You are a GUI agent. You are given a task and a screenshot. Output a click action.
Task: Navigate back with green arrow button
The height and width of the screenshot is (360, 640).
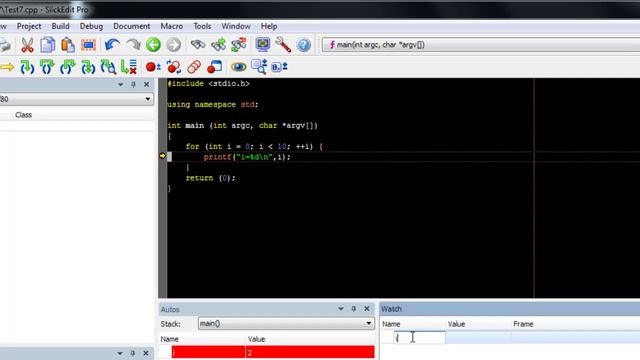pos(153,44)
